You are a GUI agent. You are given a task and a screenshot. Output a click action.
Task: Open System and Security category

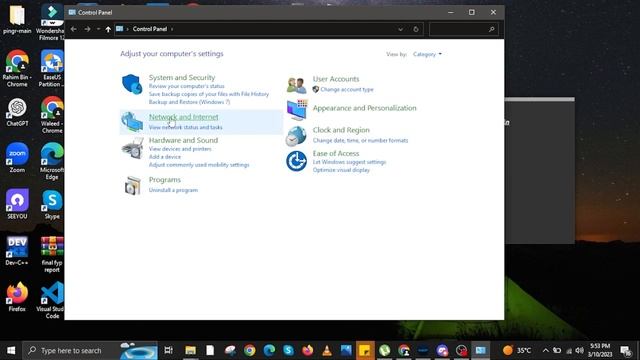pos(182,78)
